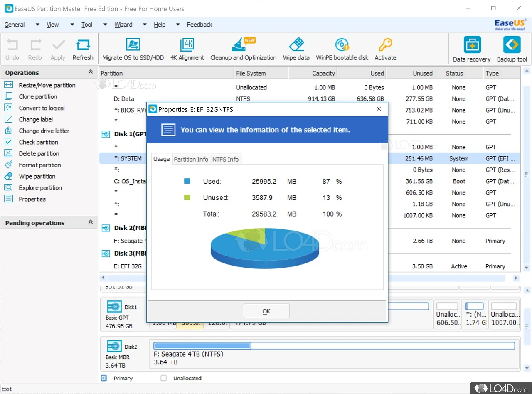The width and height of the screenshot is (532, 394).
Task: Open the Wizard menu
Action: click(123, 25)
